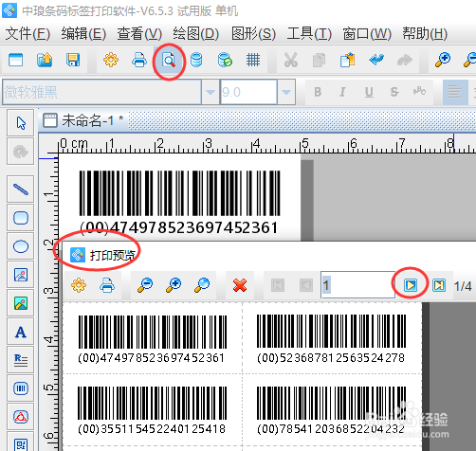Open the 编辑(E) menu
Screen dimensions: 476x451
coord(83,34)
